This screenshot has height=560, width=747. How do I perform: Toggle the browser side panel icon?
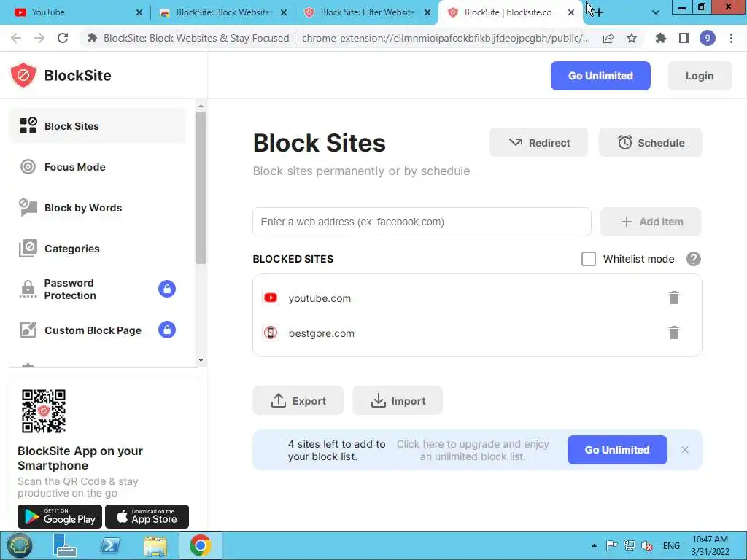click(684, 38)
